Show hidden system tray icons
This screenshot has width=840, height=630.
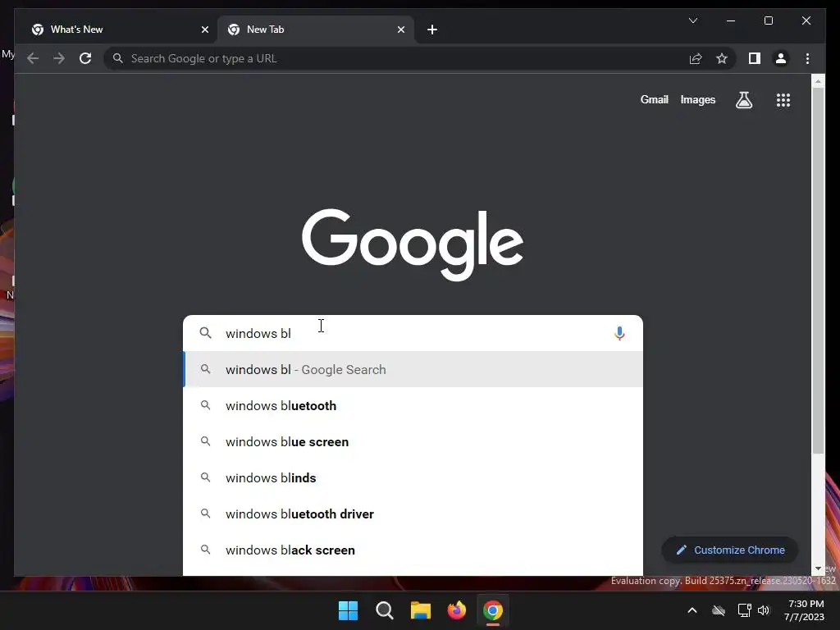[x=692, y=610]
